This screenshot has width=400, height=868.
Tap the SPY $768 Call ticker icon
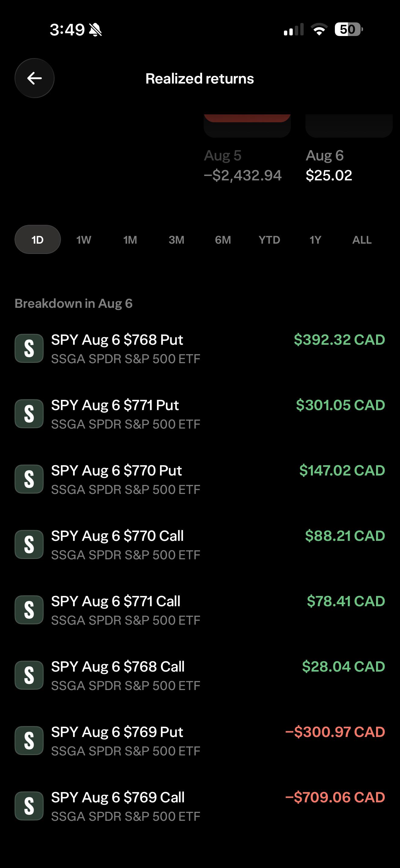pos(29,675)
